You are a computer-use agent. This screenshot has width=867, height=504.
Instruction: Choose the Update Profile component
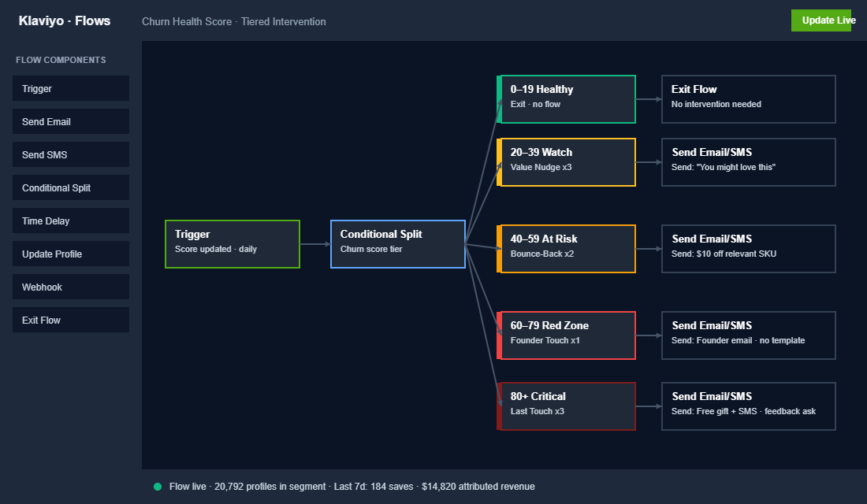pyautogui.click(x=71, y=254)
